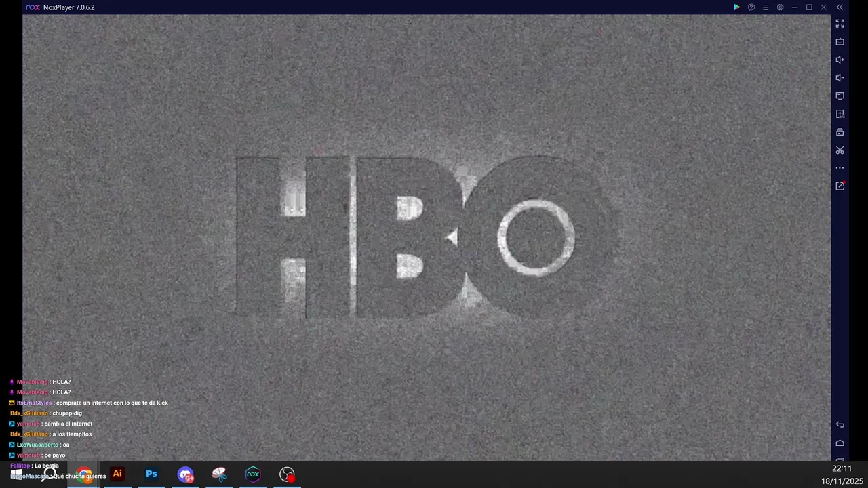Open Windows taskbar search
Image resolution: width=868 pixels, height=488 pixels.
point(50,474)
